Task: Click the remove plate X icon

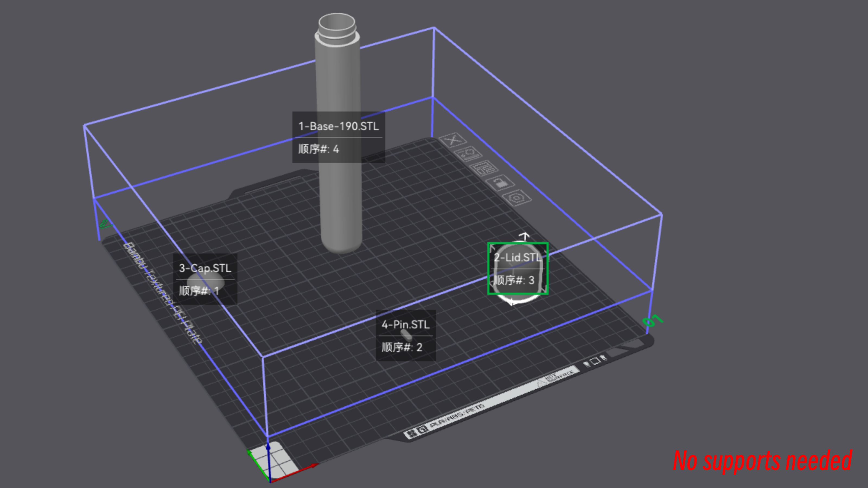Action: coord(453,139)
